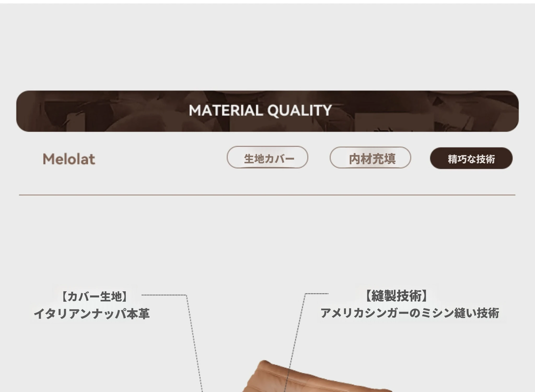Switch to the 内材充填 tab
The image size is (535, 392).
tap(370, 158)
